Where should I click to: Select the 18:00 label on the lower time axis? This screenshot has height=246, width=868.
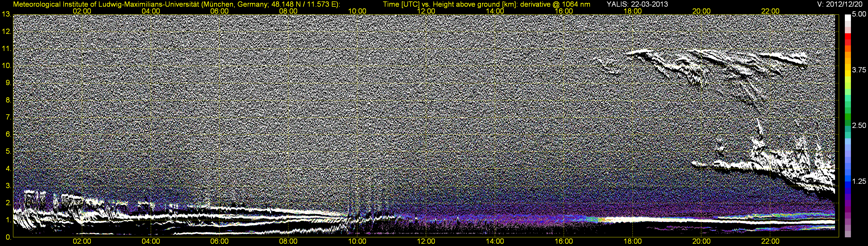coord(632,241)
